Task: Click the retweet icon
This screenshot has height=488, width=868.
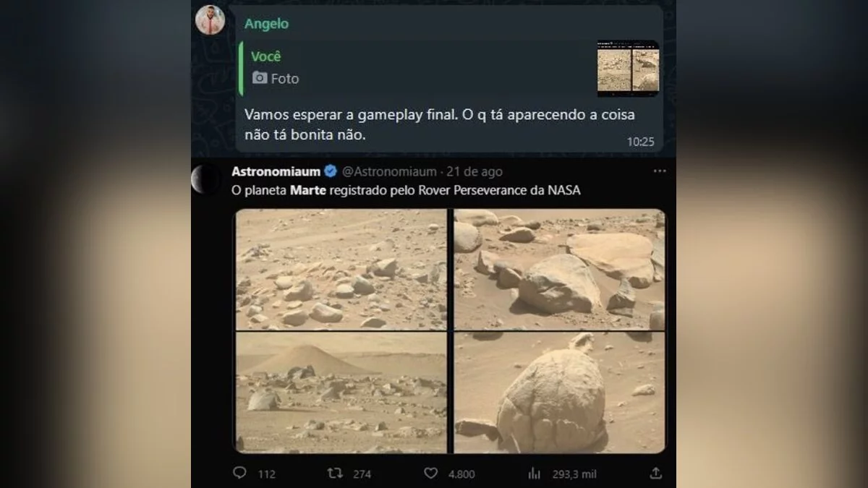Action: 335,474
